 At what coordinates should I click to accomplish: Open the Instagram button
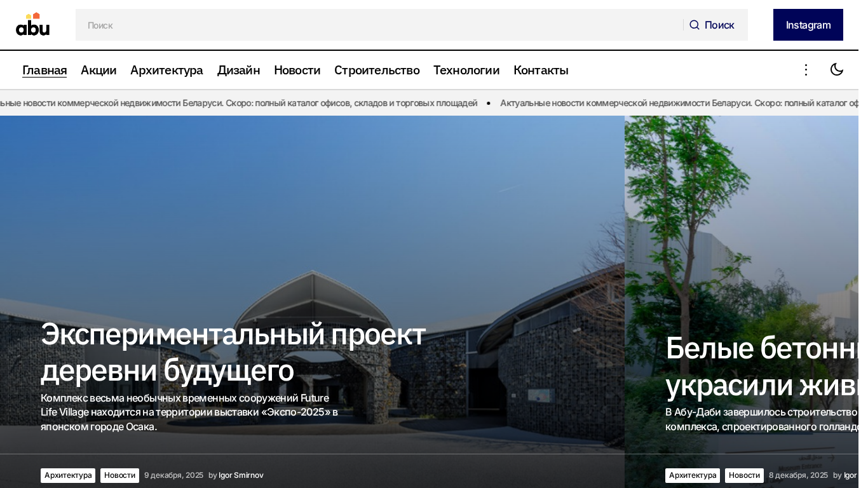coord(808,25)
